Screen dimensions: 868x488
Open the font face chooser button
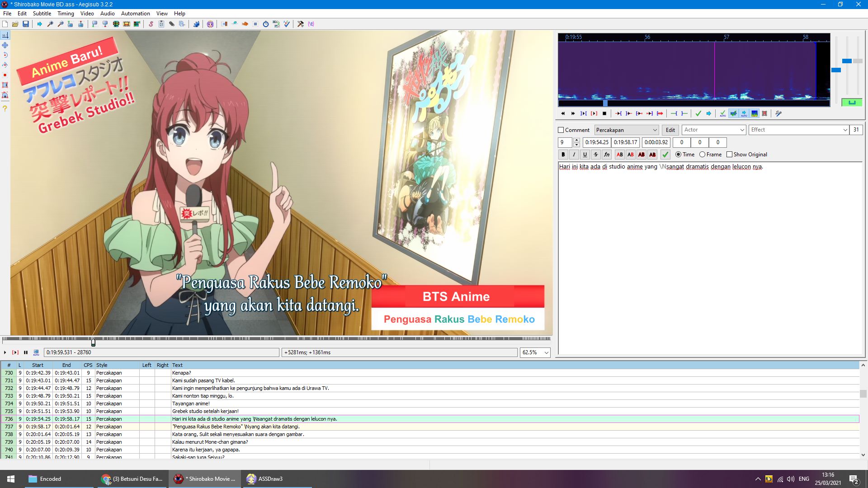(607, 155)
